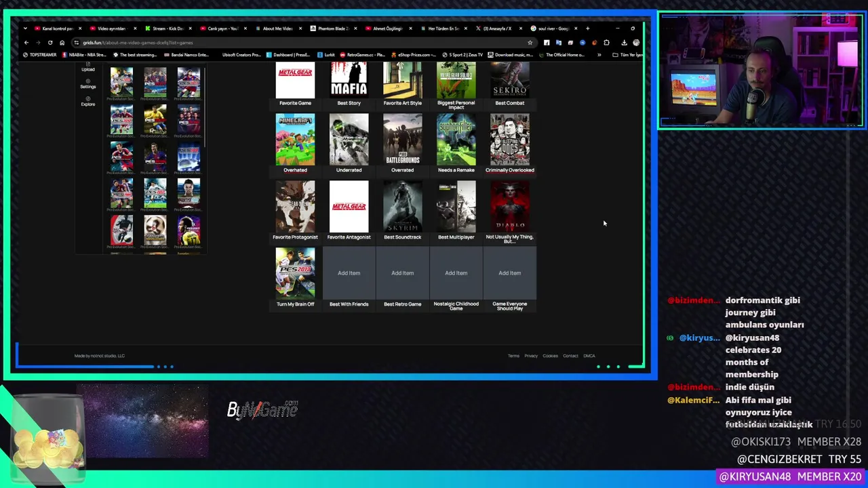Select the Minecraft Overhated cover
This screenshot has width=868, height=488.
[295, 140]
